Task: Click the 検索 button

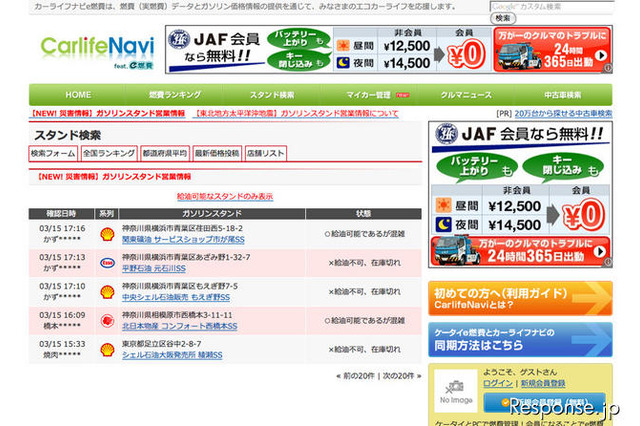Action: (x=503, y=18)
